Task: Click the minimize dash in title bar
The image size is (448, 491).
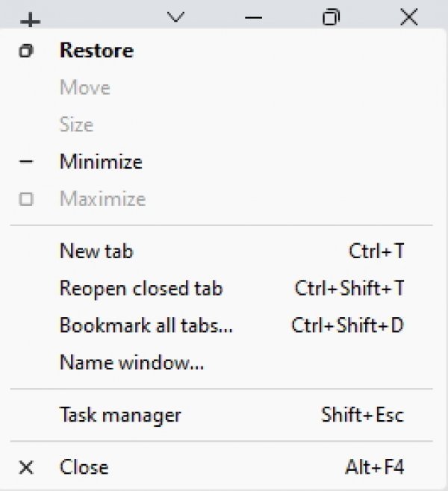Action: point(253,18)
